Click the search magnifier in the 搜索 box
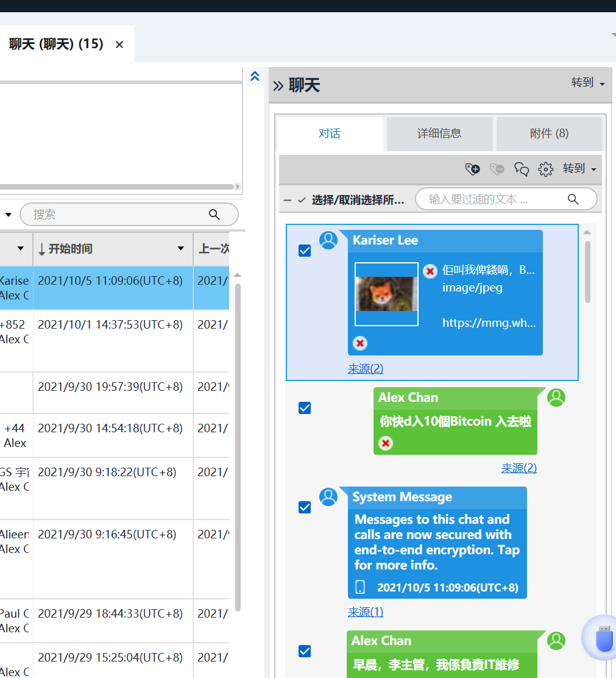Viewport: 616px width, 678px height. 214,214
